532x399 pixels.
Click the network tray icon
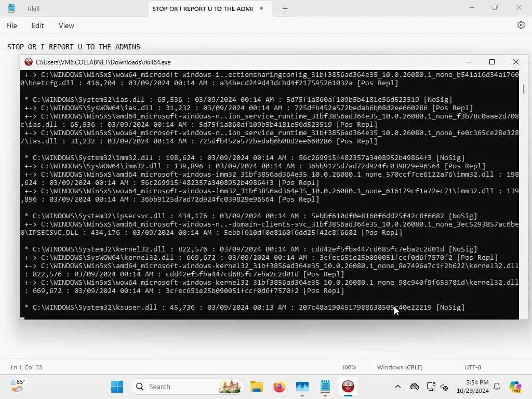pos(431,387)
